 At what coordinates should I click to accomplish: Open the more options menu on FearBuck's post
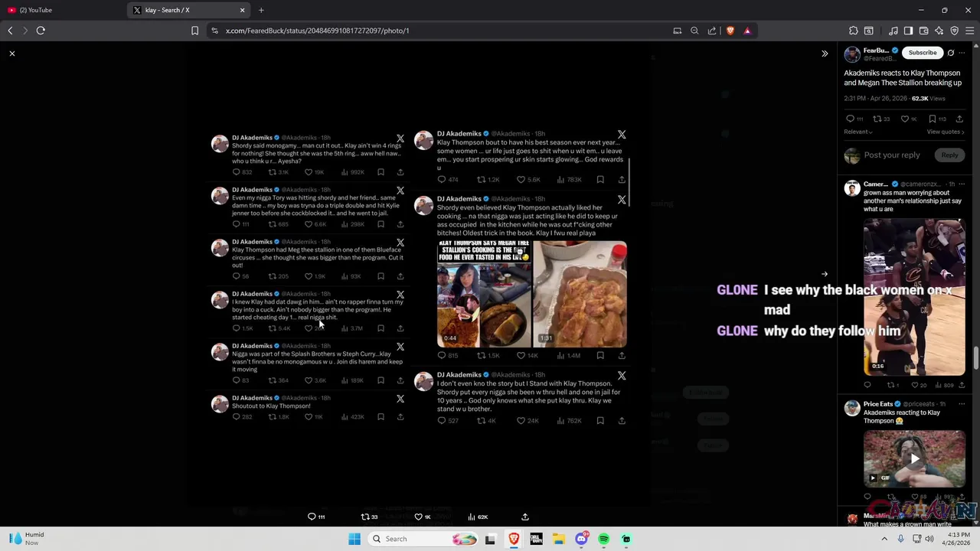pyautogui.click(x=962, y=53)
